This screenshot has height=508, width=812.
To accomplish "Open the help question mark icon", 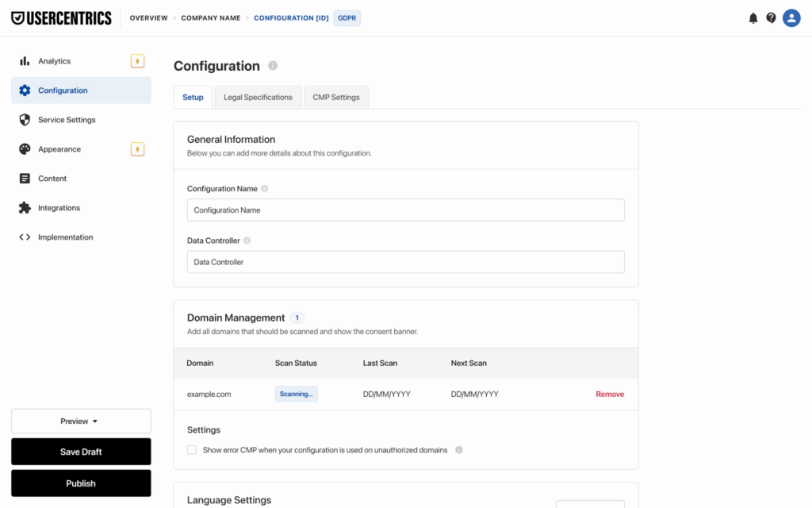I will point(771,18).
